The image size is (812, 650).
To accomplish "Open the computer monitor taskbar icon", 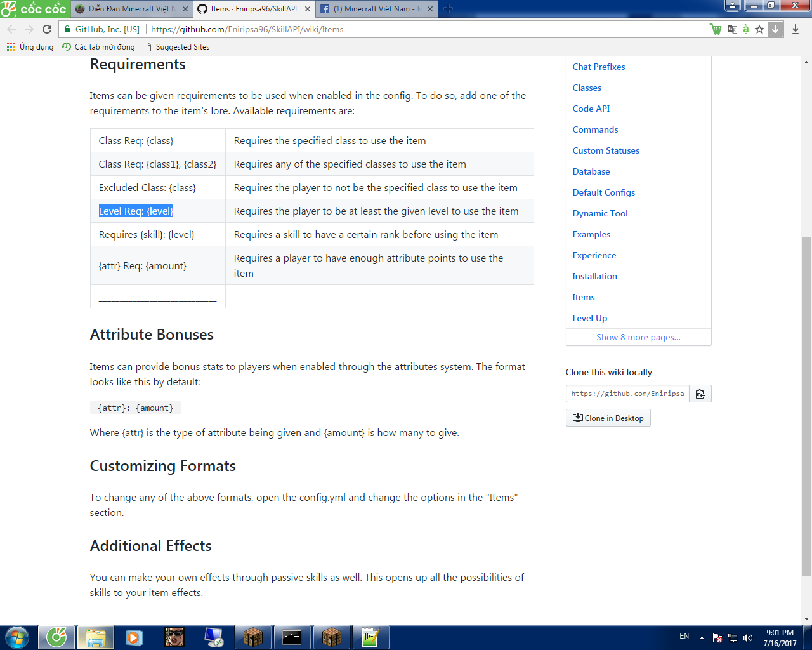I will click(213, 637).
